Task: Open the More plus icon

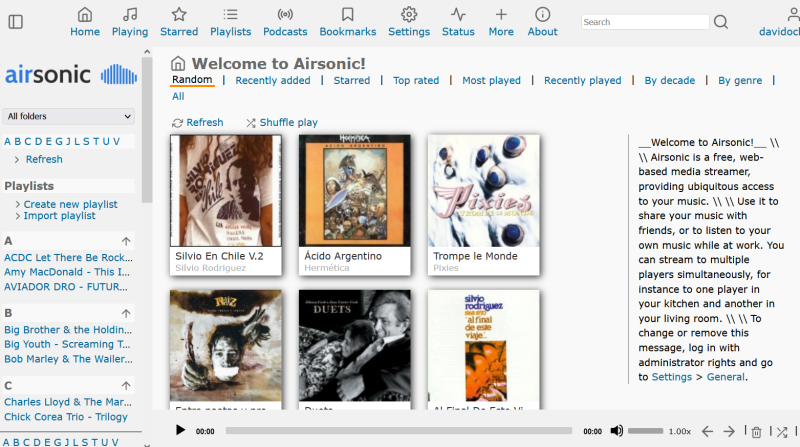Action: click(501, 14)
